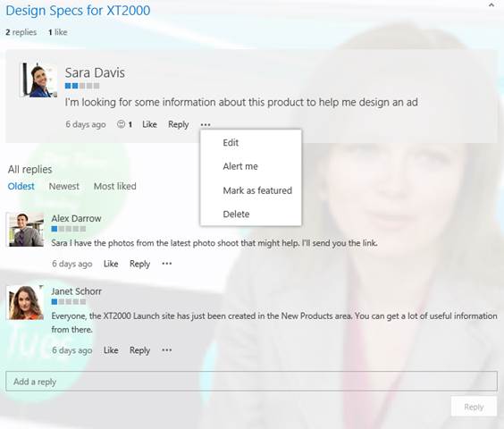Click Janet Schorr profile photo
This screenshot has width=504, height=429.
click(25, 302)
